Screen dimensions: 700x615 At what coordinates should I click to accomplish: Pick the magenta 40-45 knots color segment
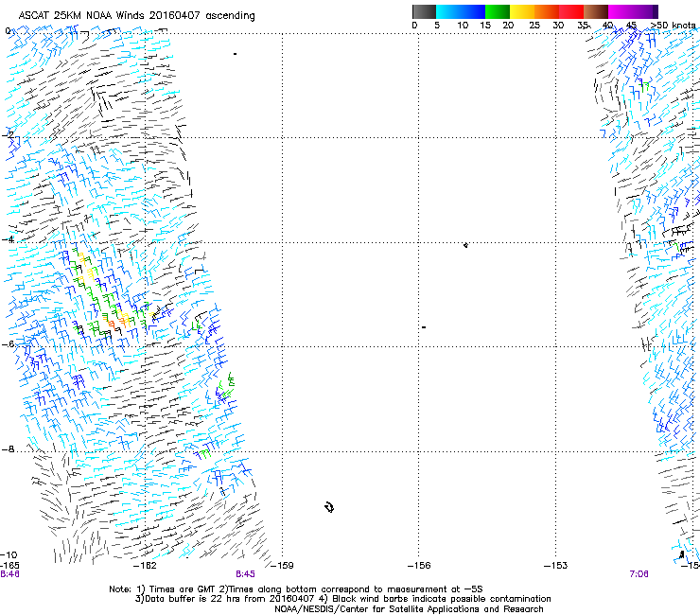coord(621,11)
